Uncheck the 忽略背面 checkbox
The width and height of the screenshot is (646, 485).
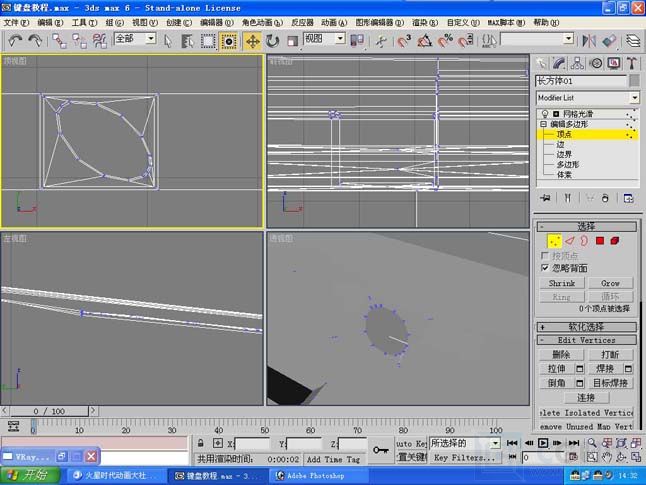[x=545, y=268]
